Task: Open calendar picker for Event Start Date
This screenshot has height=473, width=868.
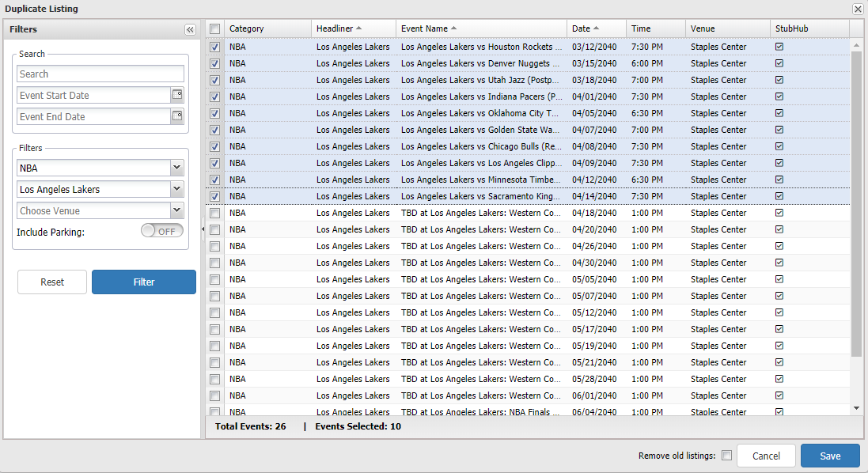Action: point(177,95)
